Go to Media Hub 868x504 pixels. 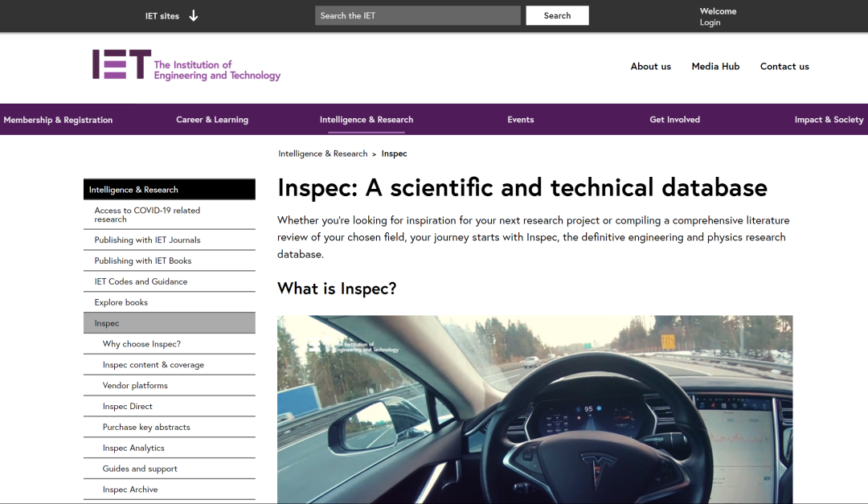click(x=715, y=67)
